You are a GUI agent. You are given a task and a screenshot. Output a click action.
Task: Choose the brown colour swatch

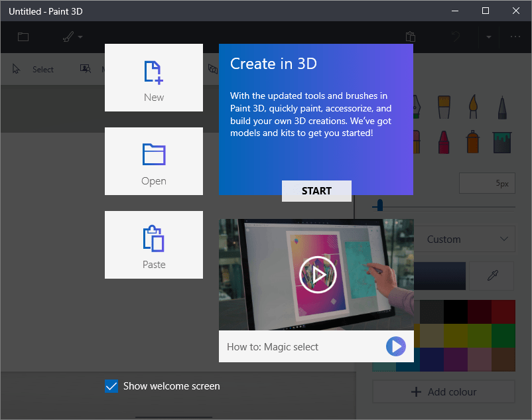point(503,359)
